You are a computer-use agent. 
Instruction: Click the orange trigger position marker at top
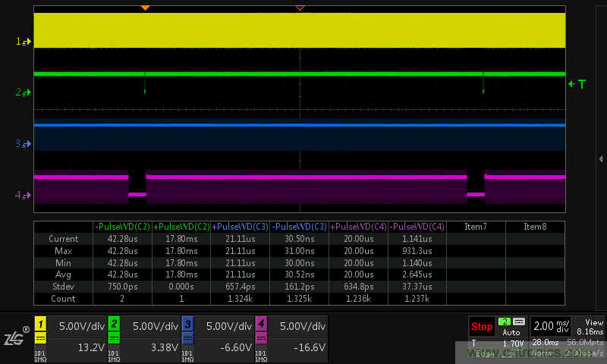(x=145, y=7)
